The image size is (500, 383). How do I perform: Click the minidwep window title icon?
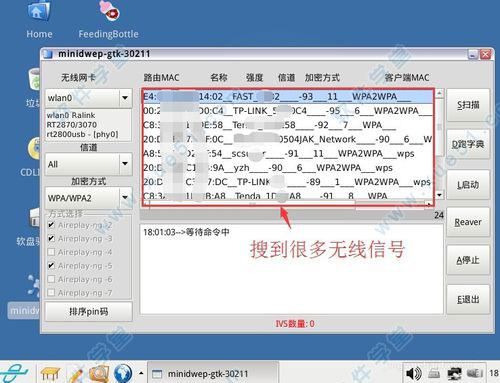coord(49,54)
